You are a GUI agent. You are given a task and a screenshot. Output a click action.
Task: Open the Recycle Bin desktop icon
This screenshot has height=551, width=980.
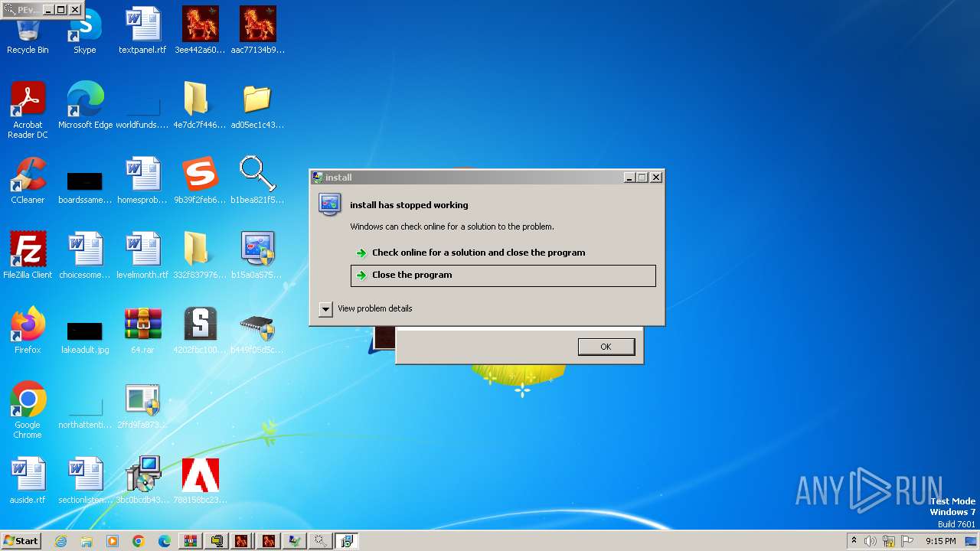(28, 31)
